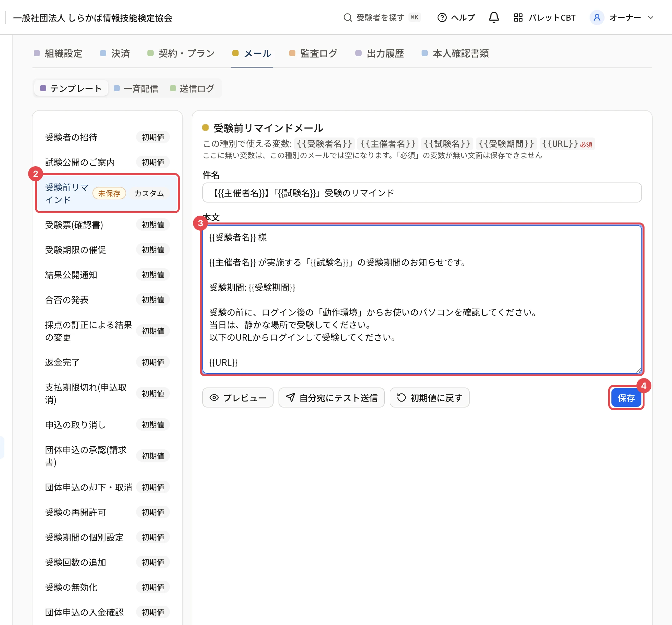Select 受験者の招待 template
Screen dimensions: 672x625
click(107, 137)
